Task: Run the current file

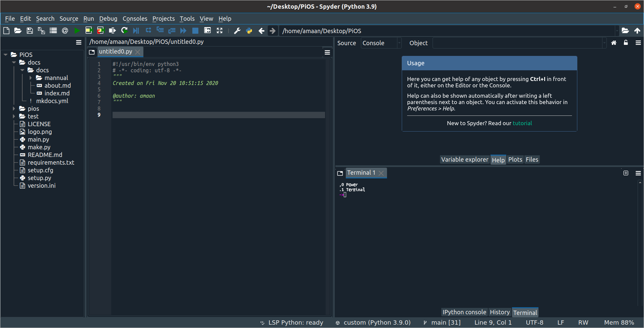Action: tap(77, 30)
